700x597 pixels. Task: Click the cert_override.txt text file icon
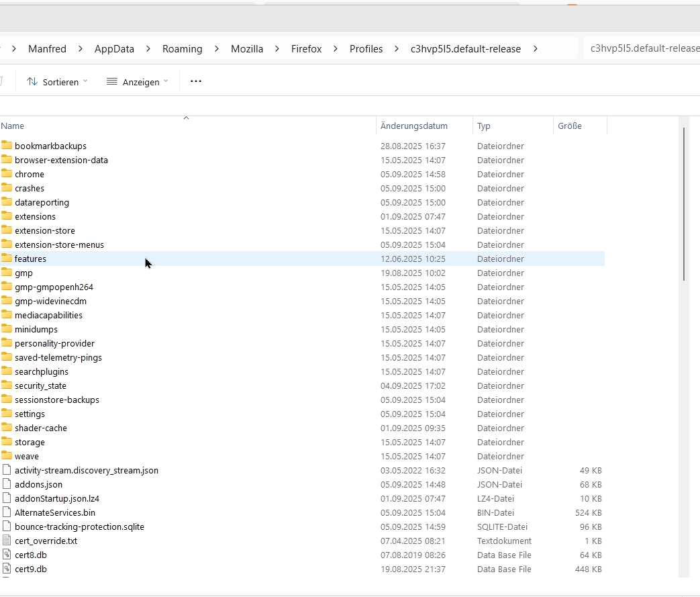tap(7, 541)
